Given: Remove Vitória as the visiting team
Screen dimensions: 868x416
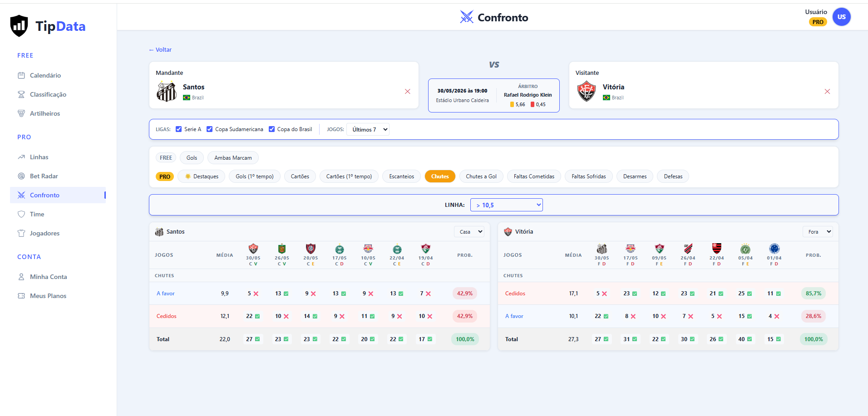Looking at the screenshot, I should [828, 92].
